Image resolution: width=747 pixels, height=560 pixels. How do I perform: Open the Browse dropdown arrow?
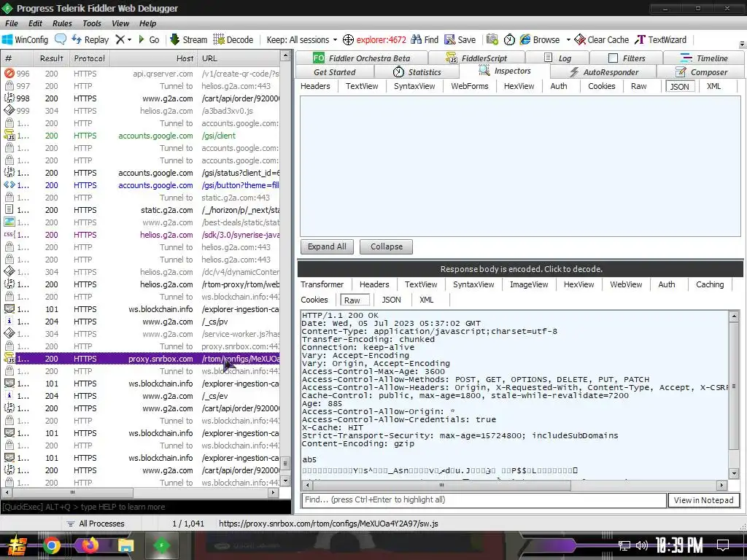(568, 40)
